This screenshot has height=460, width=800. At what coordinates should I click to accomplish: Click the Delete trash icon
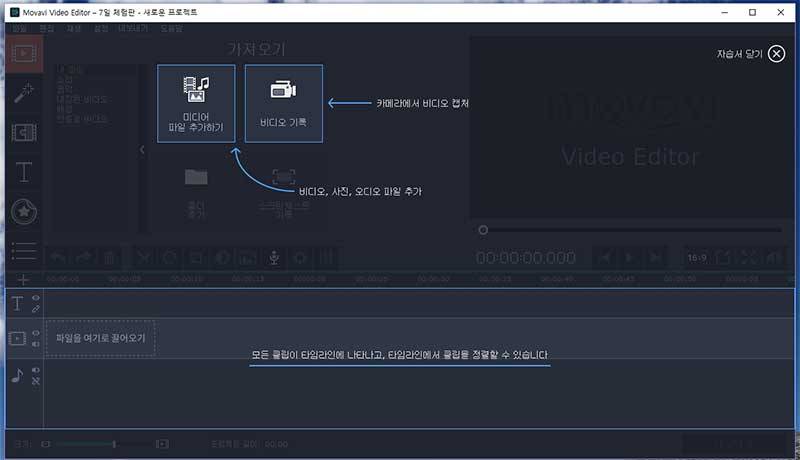109,258
